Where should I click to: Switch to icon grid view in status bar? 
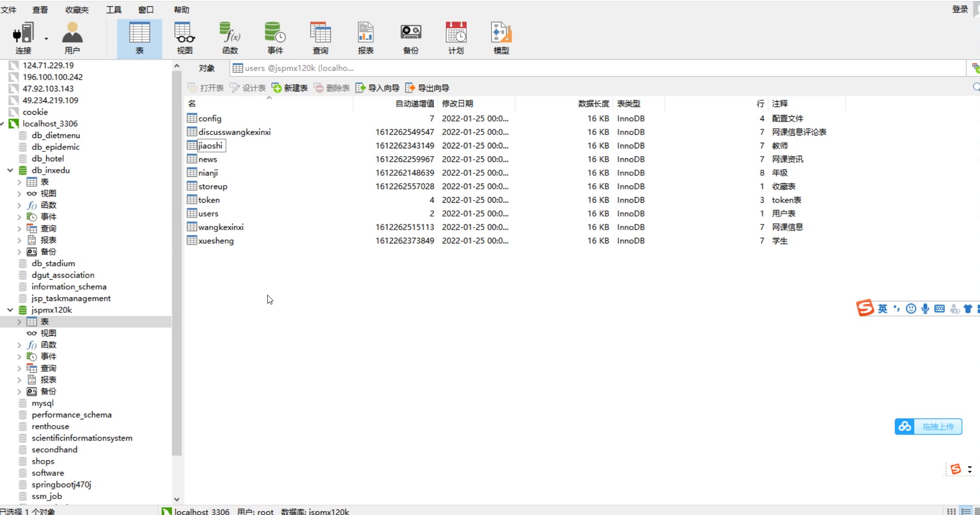tap(951, 511)
